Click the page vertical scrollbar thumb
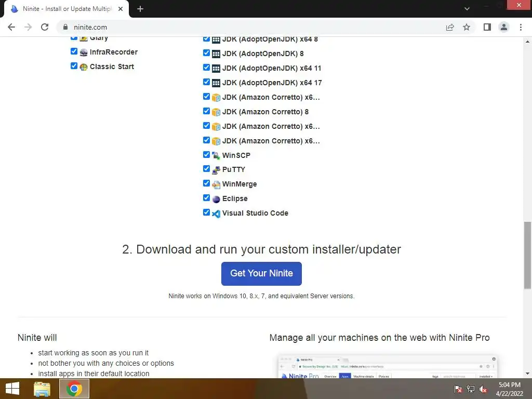The image size is (532, 399). click(527, 255)
